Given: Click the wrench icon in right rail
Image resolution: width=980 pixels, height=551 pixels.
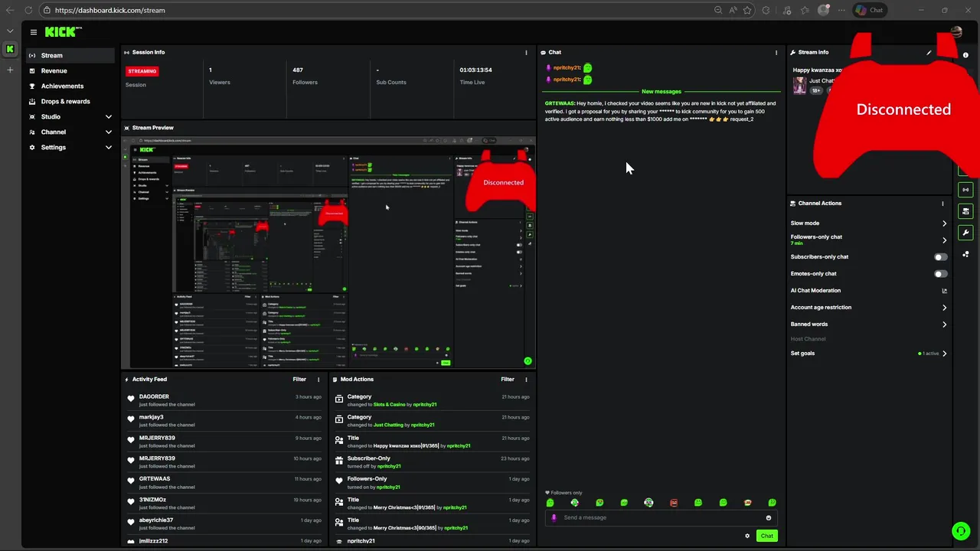Looking at the screenshot, I should 965,233.
